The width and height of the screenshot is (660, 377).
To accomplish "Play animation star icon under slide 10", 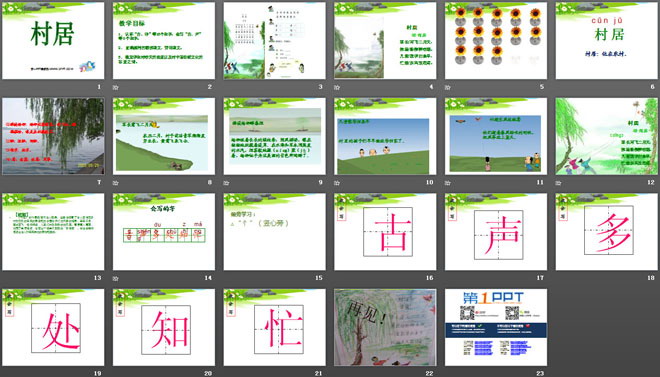I will (x=337, y=183).
